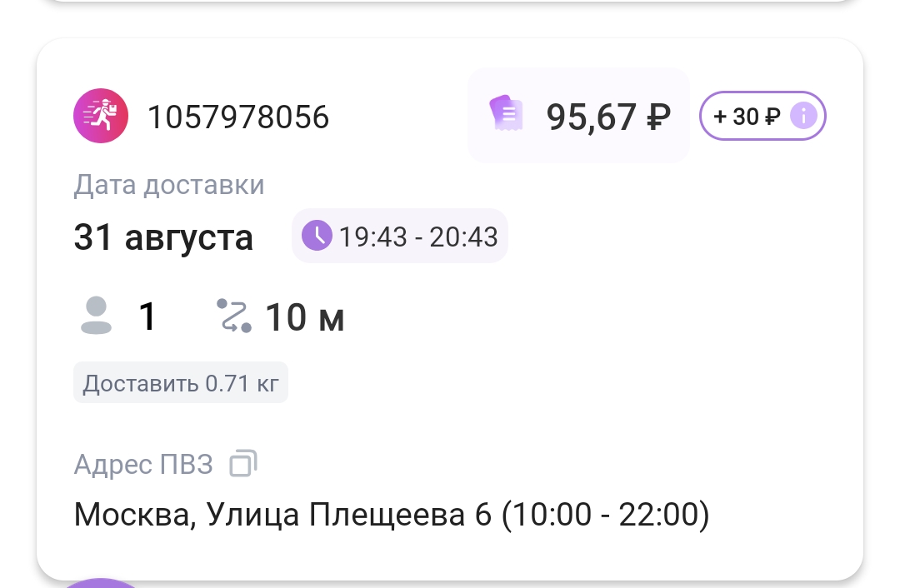Tap the pink courier delivery icon
The image size is (900, 588).
pos(101,117)
